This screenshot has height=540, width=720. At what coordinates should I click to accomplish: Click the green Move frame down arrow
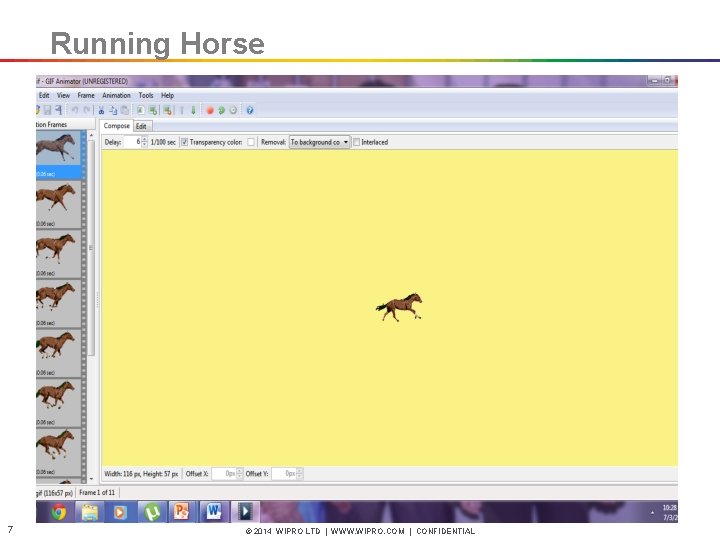click(x=193, y=110)
